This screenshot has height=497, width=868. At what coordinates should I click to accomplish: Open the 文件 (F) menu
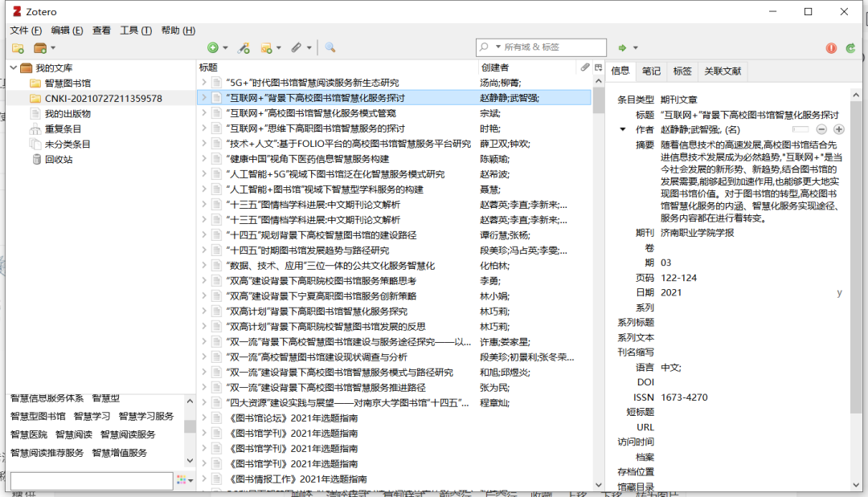click(26, 31)
